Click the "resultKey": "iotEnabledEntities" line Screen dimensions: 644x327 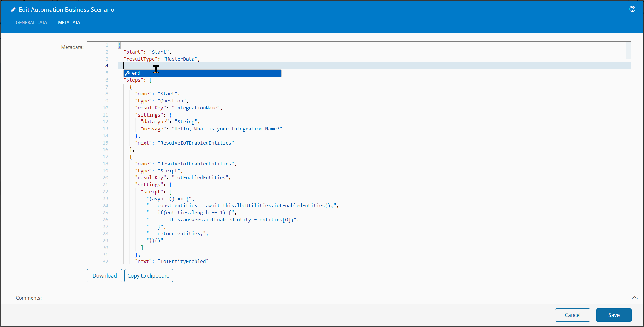coord(183,177)
